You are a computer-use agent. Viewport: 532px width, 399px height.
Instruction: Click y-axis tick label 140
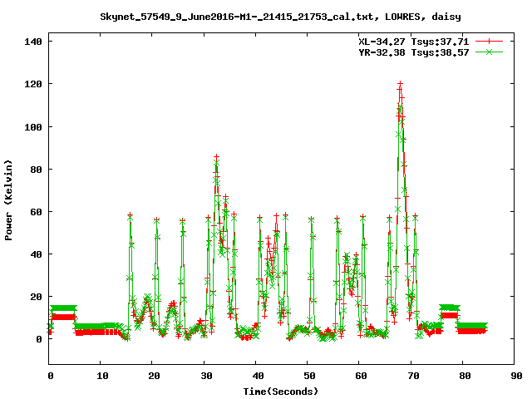click(33, 42)
